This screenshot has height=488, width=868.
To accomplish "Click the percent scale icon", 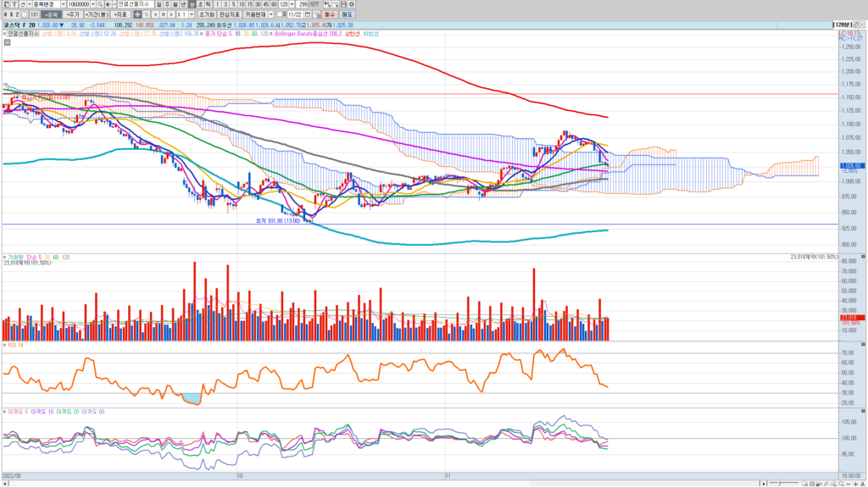I will pos(147,14).
